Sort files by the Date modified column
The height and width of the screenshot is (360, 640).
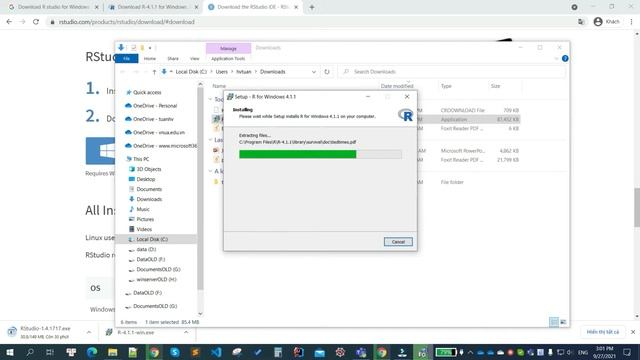[397, 86]
